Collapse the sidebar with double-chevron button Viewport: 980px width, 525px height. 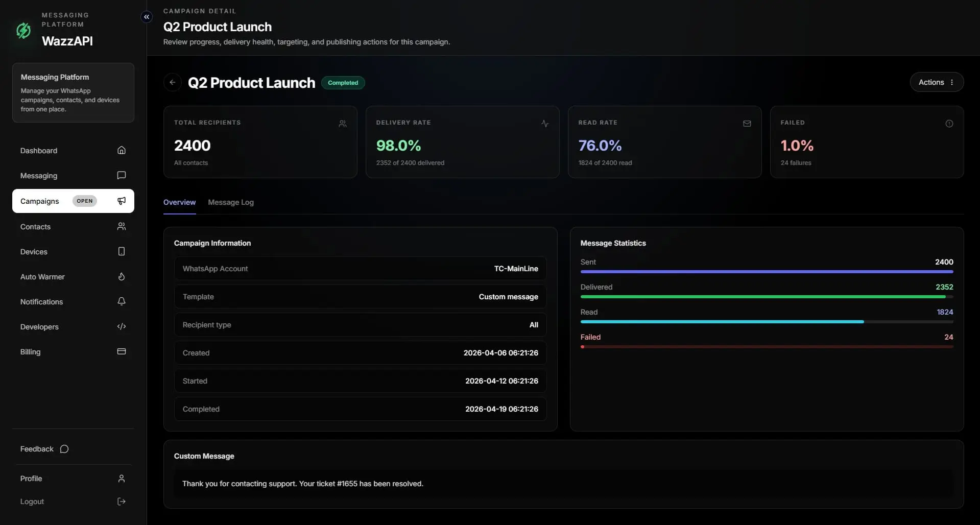[147, 17]
